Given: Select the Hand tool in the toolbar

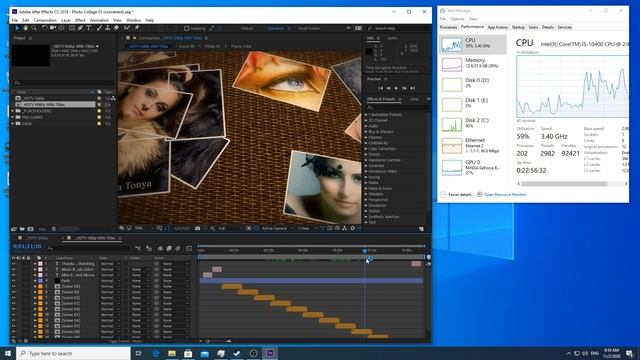Looking at the screenshot, I should click(25, 28).
